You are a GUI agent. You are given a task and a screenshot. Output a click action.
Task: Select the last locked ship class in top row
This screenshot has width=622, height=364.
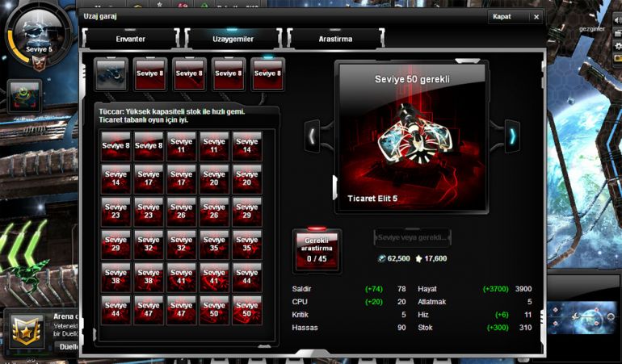click(268, 73)
